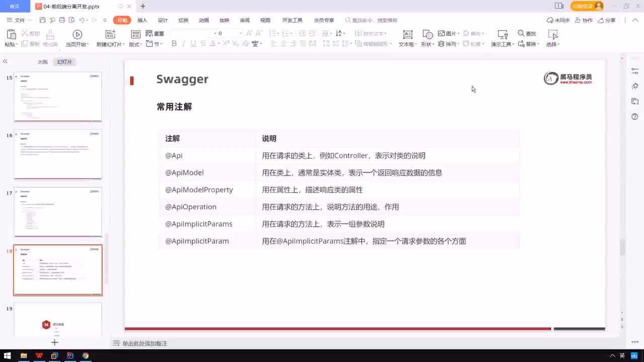Screen dimensions: 644x362
Task: Switch to the Transitions (切换) tab
Action: pyautogui.click(x=183, y=20)
